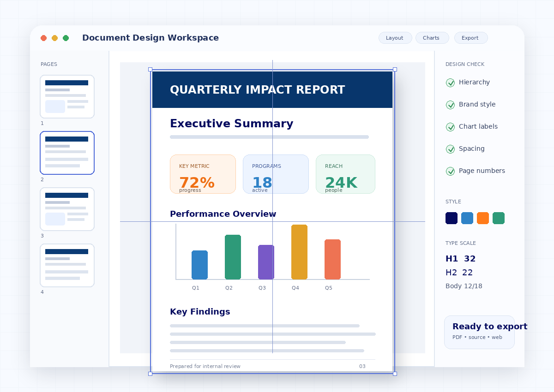554x392 pixels.
Task: Click the Hierarchy green check icon
Action: (450, 83)
